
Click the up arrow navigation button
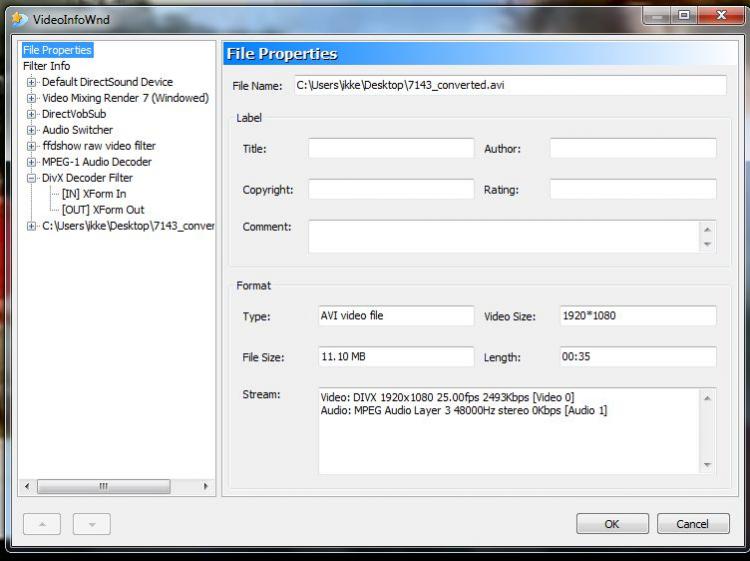[x=42, y=524]
